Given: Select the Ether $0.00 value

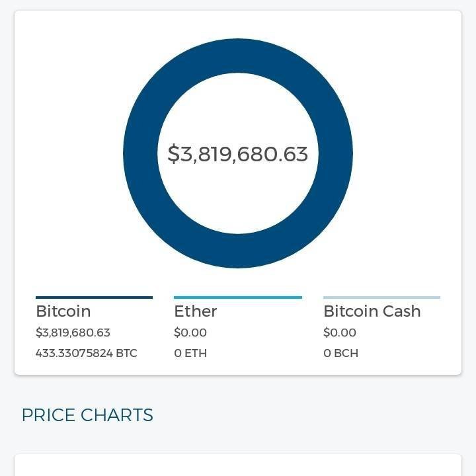Looking at the screenshot, I should [190, 333].
